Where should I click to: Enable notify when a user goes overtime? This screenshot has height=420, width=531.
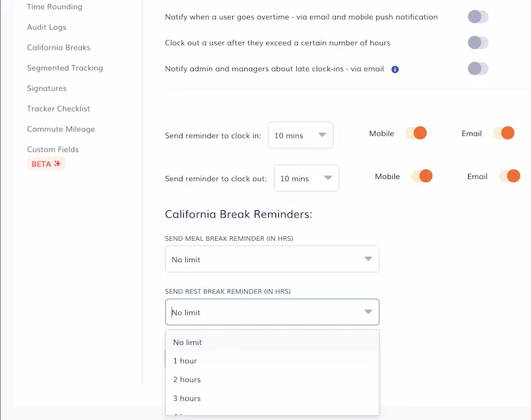click(477, 17)
